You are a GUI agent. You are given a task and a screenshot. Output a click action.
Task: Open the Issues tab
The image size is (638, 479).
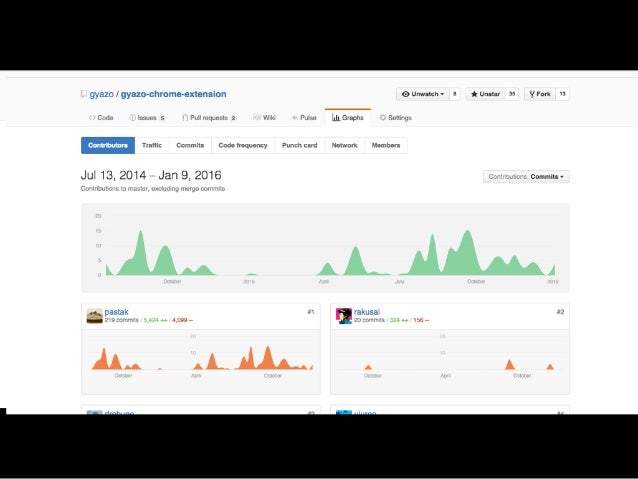147,118
